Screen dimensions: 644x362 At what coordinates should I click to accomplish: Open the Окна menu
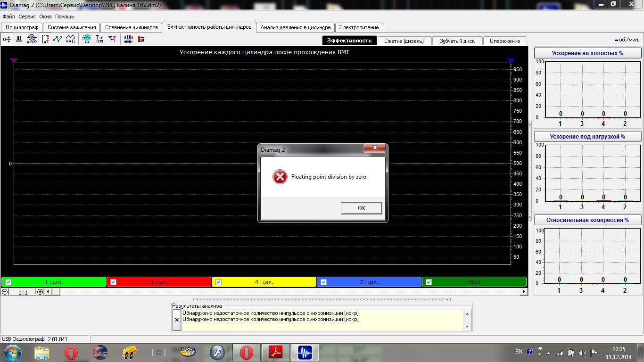(46, 16)
